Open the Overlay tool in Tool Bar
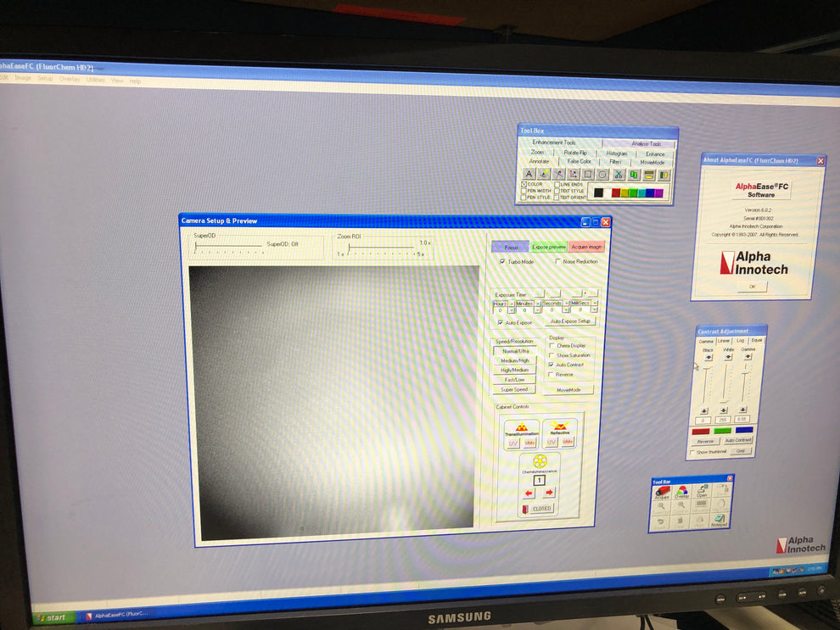This screenshot has width=840, height=630. point(681,493)
